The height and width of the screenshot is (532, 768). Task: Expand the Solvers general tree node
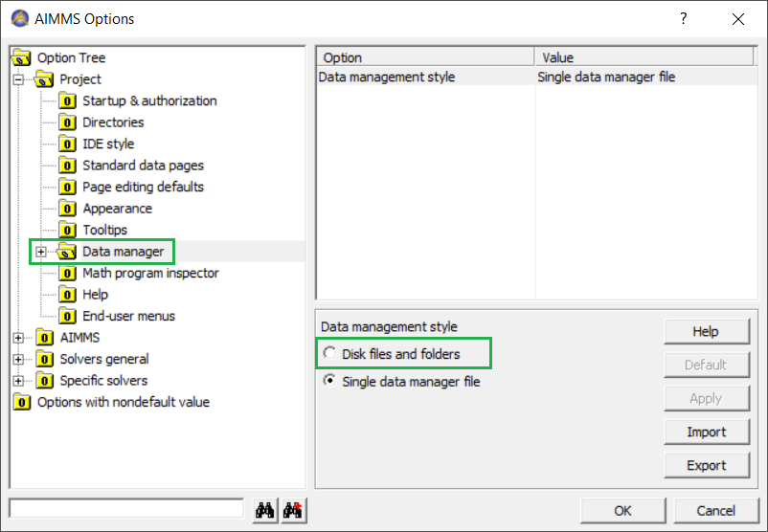coord(18,359)
